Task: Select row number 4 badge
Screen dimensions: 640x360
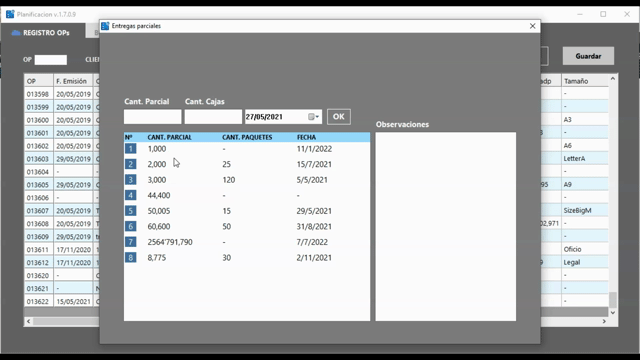Action: [131, 195]
